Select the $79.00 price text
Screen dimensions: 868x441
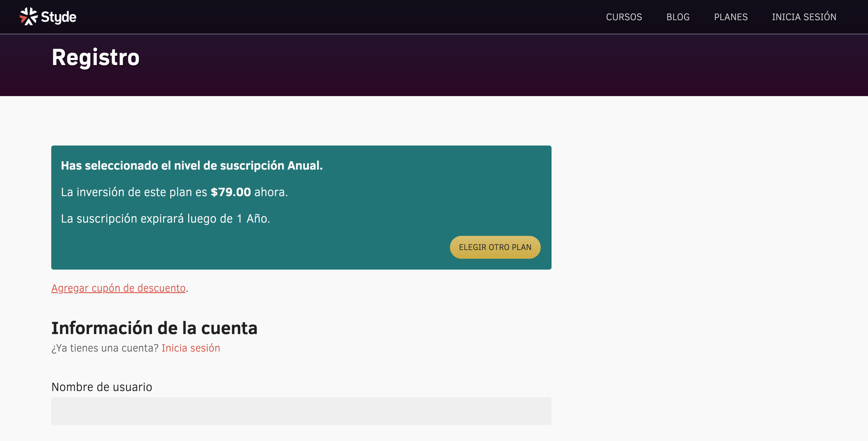[231, 192]
